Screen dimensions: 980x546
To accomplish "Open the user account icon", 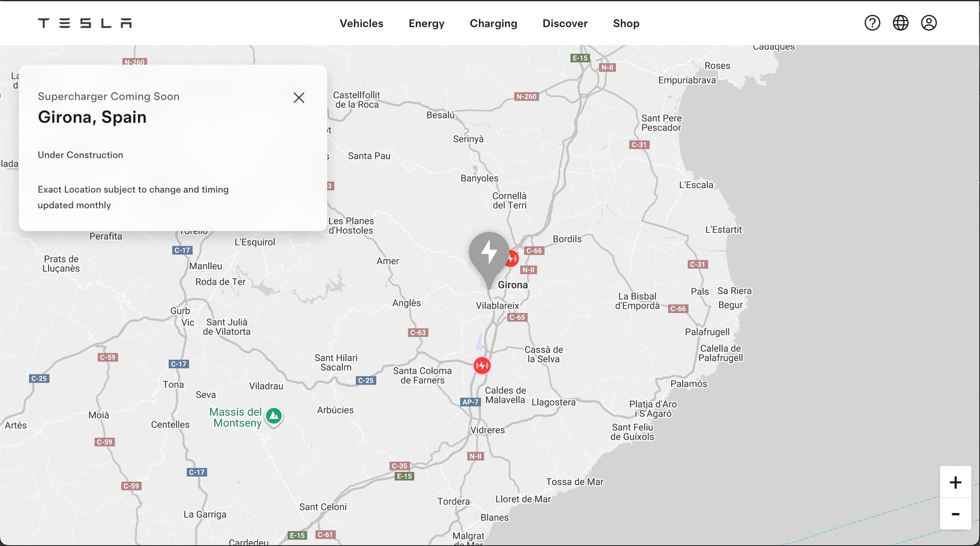I will tap(928, 23).
